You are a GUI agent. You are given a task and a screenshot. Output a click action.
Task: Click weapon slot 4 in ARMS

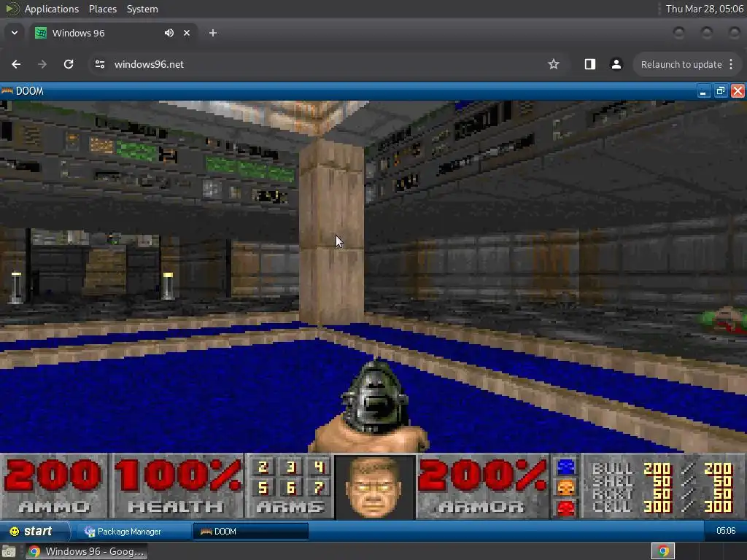[x=320, y=467]
